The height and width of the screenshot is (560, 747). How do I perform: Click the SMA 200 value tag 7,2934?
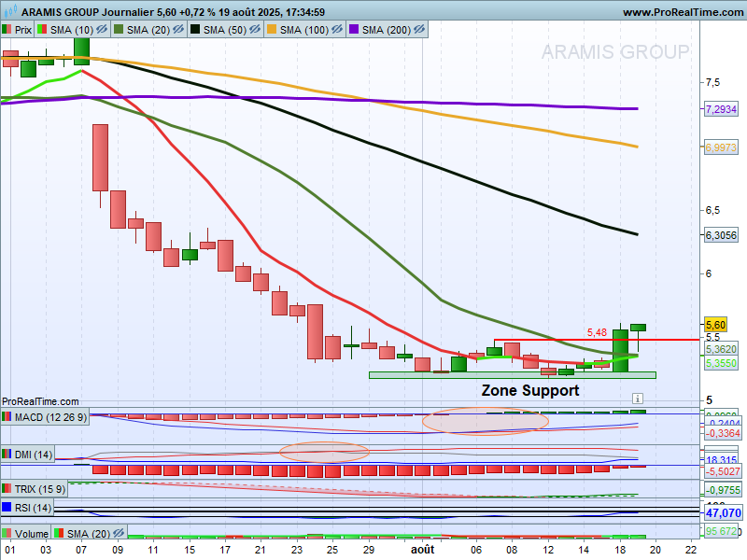pos(721,109)
